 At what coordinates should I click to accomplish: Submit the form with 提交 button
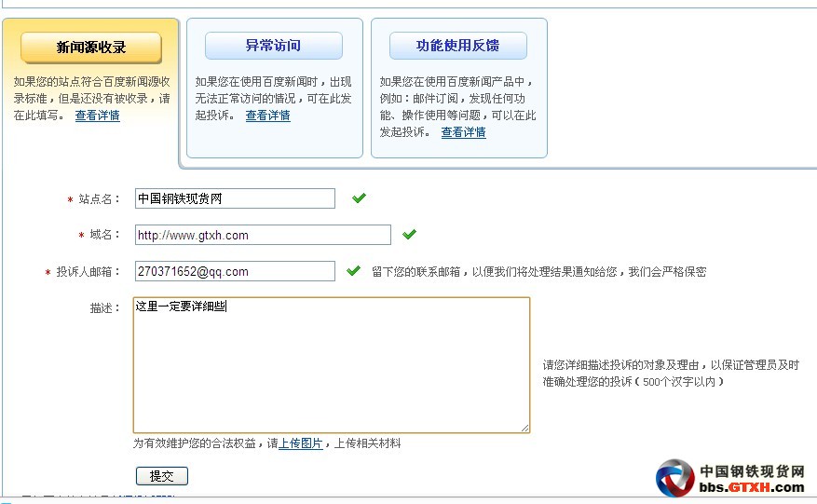click(x=162, y=476)
